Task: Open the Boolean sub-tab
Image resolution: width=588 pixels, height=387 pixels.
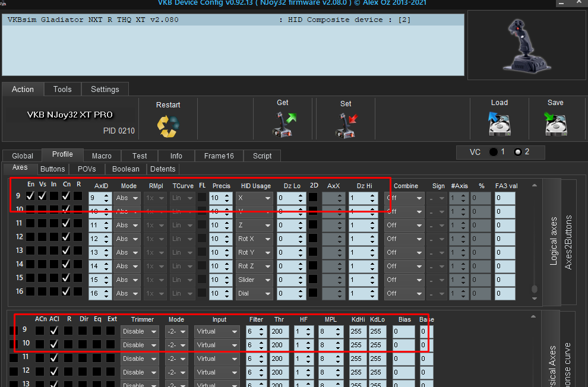Action: coord(126,169)
